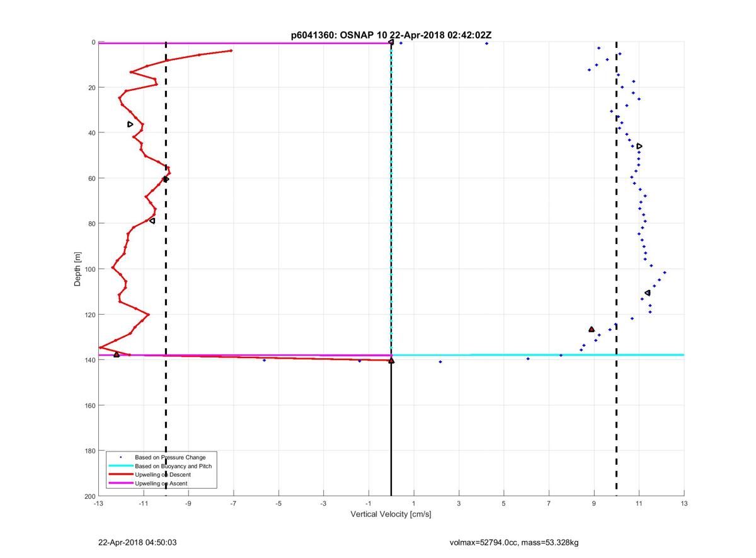Click the depth axis tick label '100'
The image size is (756, 558).
(x=89, y=269)
